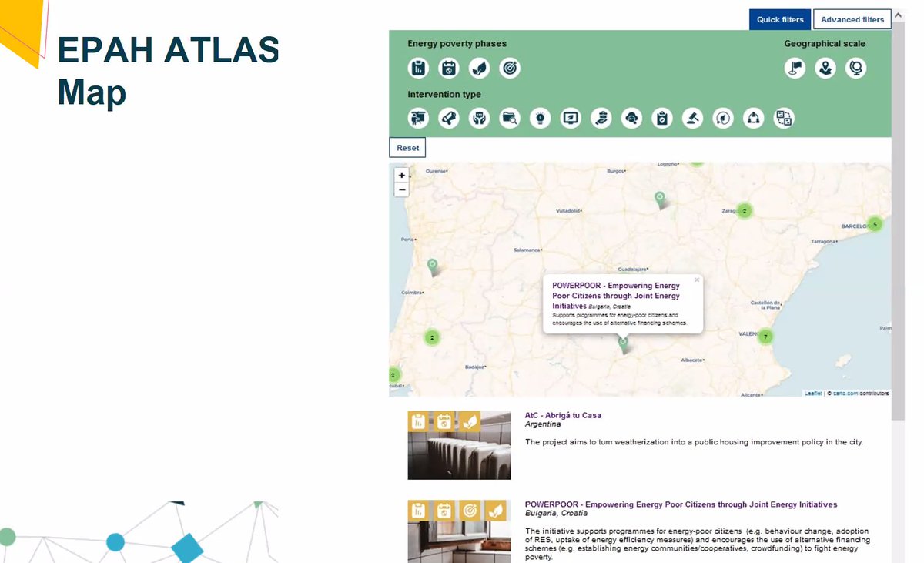
Task: Choose the people-network triangle intervention icon
Action: click(753, 118)
